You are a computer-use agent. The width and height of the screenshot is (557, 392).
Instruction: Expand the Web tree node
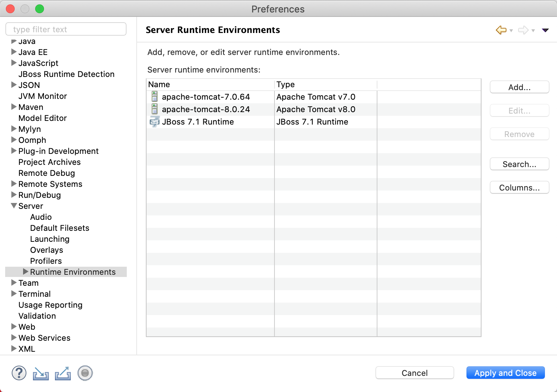click(14, 326)
